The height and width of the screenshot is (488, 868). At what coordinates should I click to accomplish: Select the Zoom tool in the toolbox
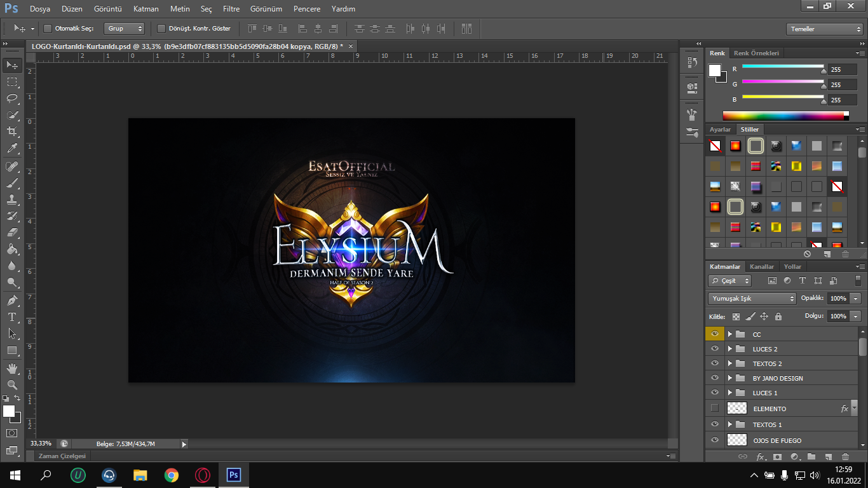[x=12, y=384]
